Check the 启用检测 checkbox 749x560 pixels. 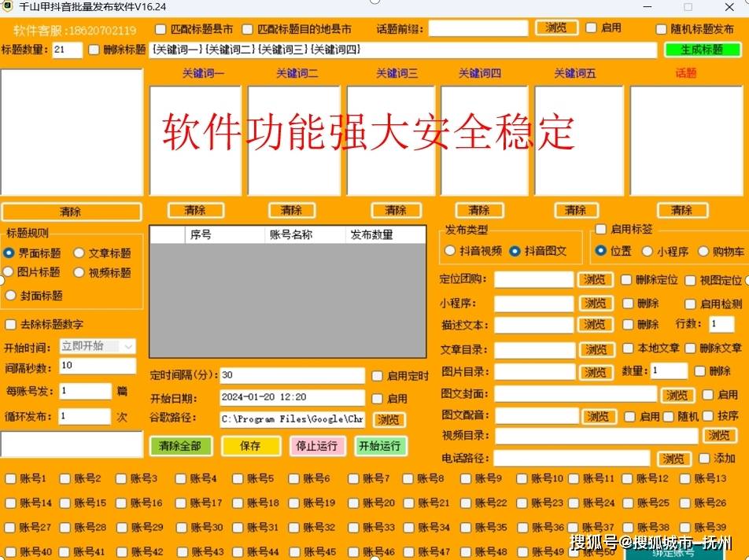[690, 304]
